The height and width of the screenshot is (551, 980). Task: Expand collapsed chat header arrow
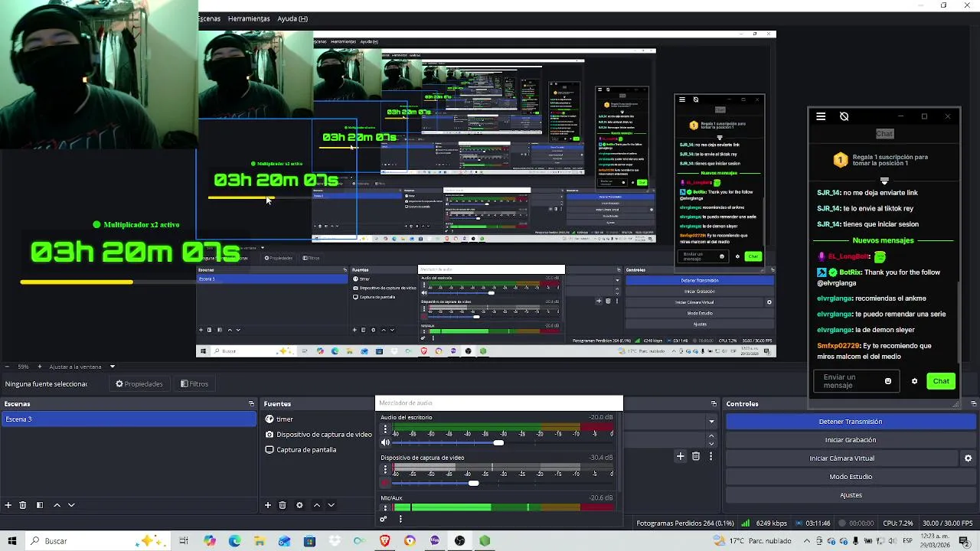point(884,181)
